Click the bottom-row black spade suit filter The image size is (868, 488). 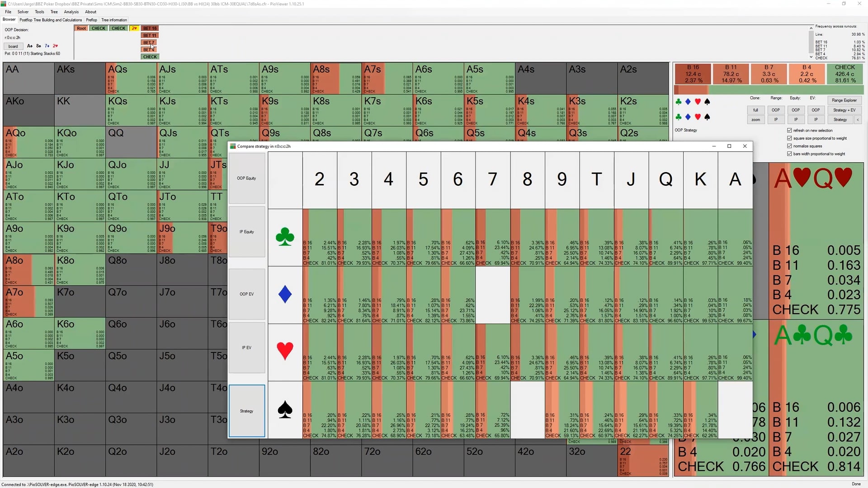click(708, 117)
